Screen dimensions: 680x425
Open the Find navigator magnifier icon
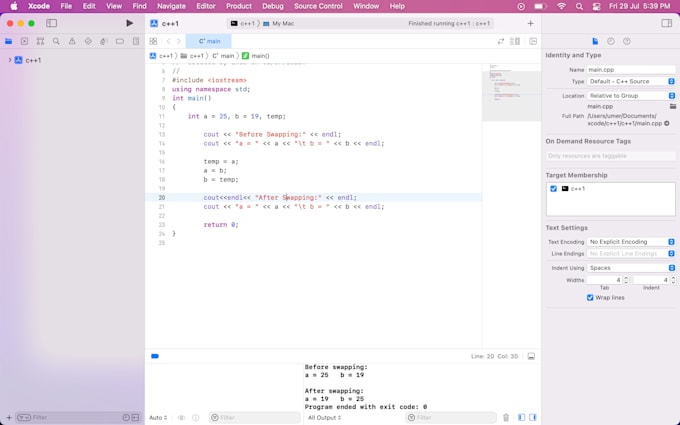coord(56,42)
